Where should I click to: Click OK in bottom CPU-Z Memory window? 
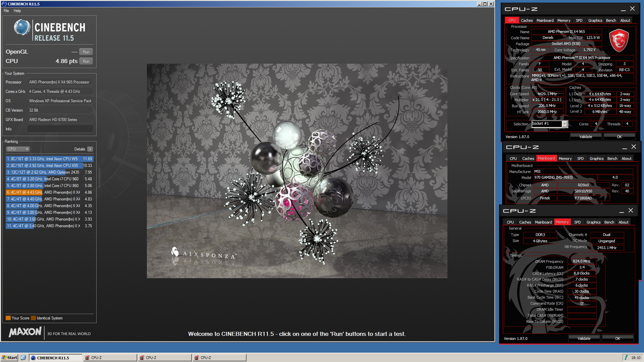618,339
